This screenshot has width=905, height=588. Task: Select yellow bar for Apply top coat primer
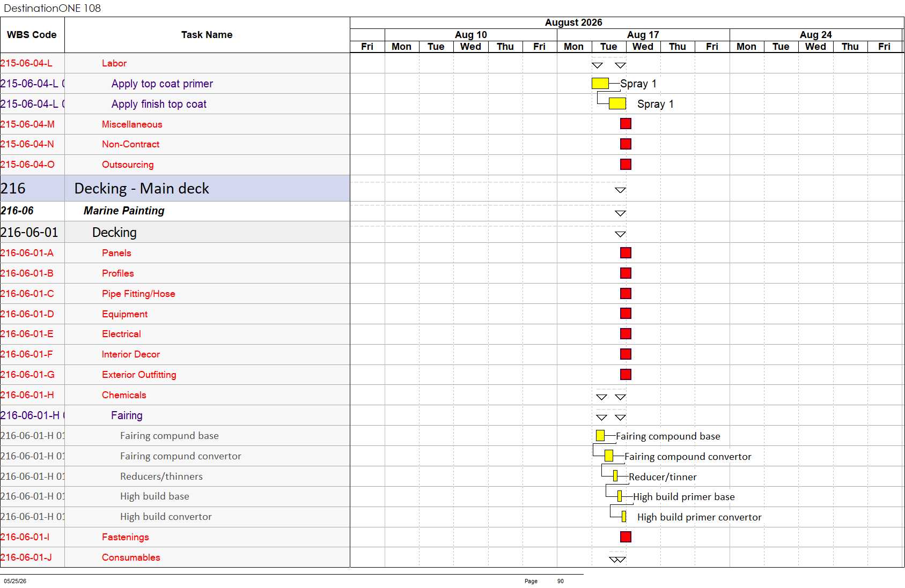600,84
